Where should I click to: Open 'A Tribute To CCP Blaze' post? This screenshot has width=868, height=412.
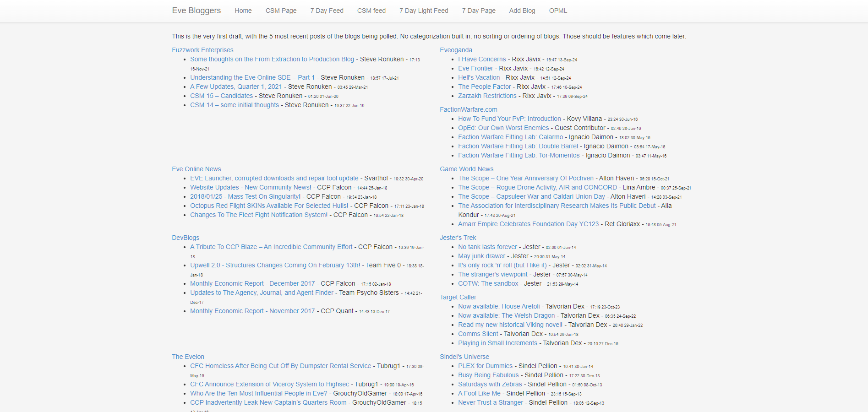(271, 247)
